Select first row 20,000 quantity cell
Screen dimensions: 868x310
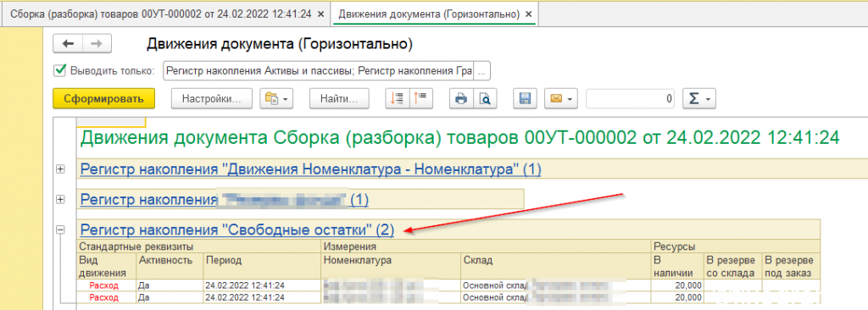(677, 285)
